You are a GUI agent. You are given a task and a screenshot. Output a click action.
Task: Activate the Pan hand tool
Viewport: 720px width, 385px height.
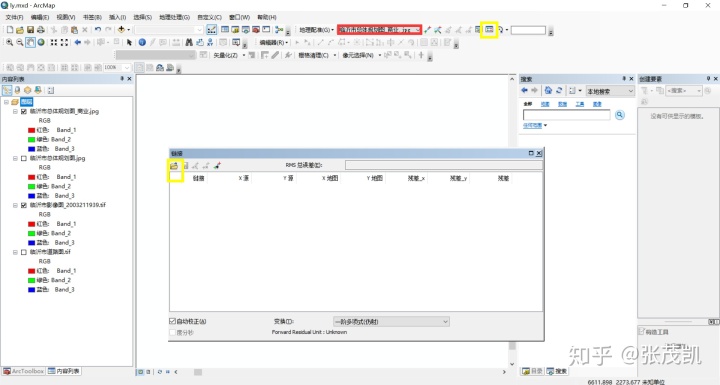pos(30,42)
